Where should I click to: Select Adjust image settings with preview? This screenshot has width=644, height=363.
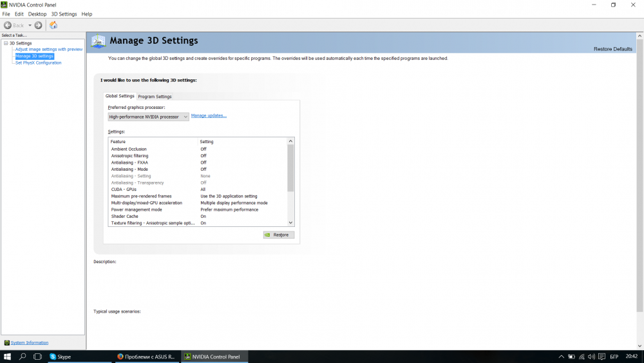[49, 50]
